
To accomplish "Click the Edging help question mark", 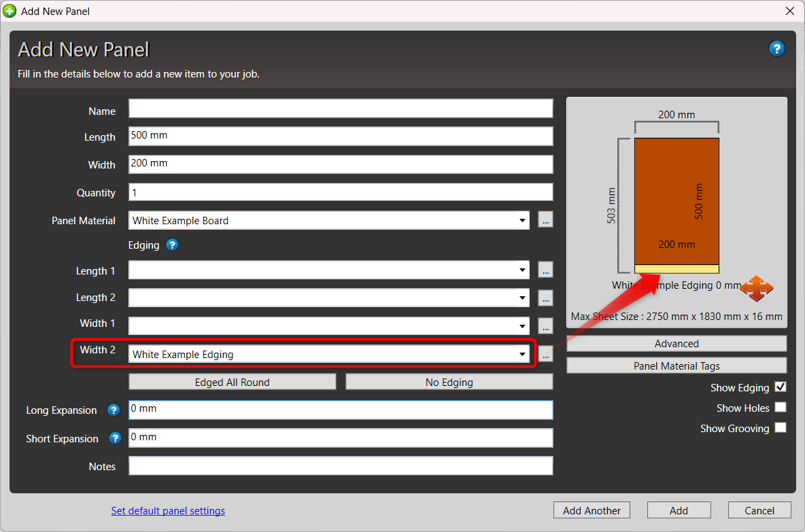I will click(x=173, y=245).
